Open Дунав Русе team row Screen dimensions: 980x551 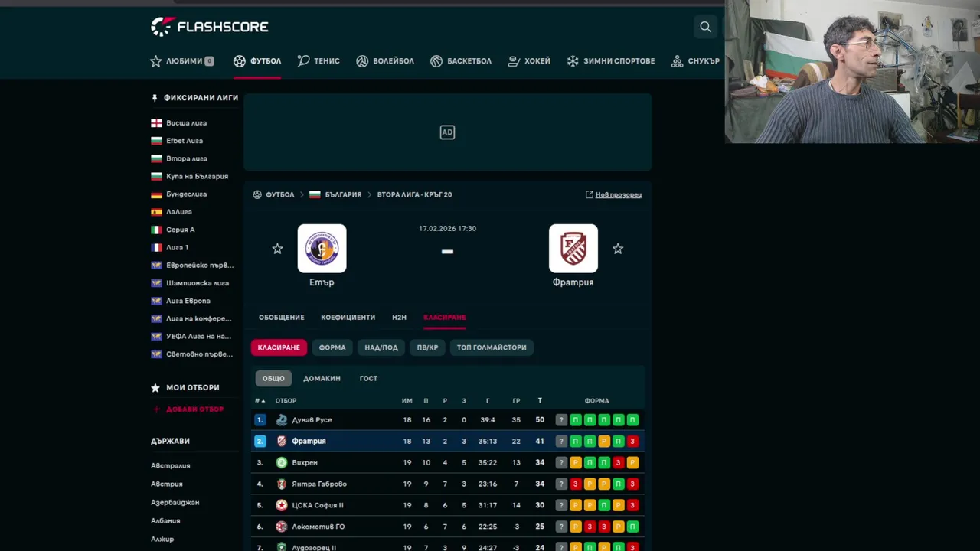click(x=448, y=419)
